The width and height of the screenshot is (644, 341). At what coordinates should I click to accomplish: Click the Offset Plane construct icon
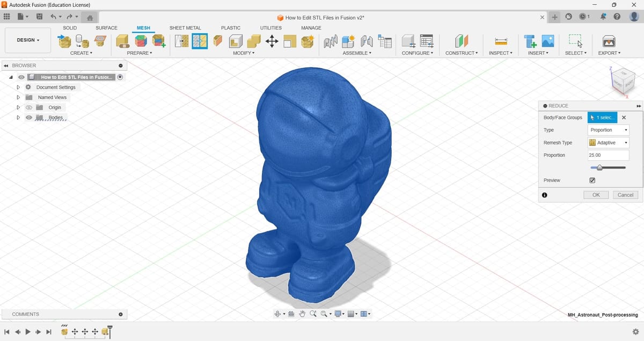click(x=462, y=41)
